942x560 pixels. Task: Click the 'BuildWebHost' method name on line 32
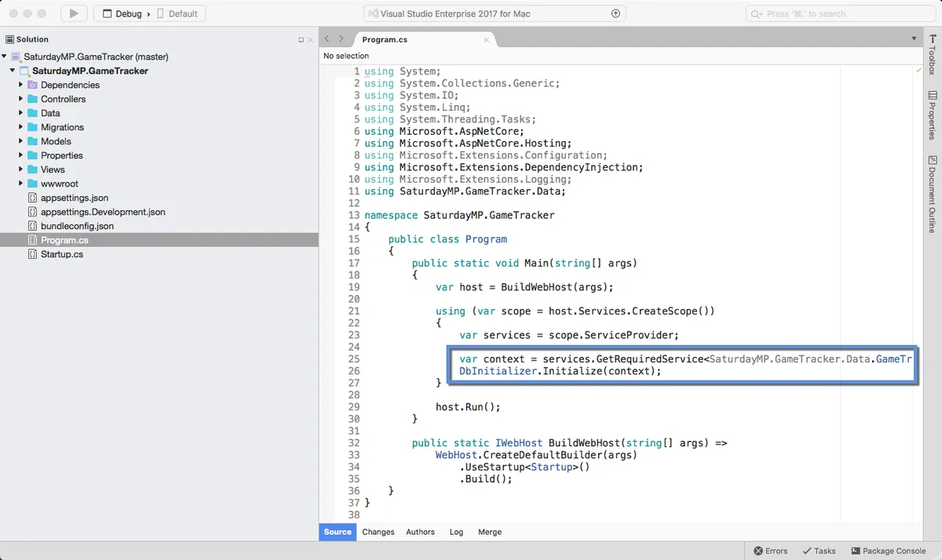(x=584, y=443)
